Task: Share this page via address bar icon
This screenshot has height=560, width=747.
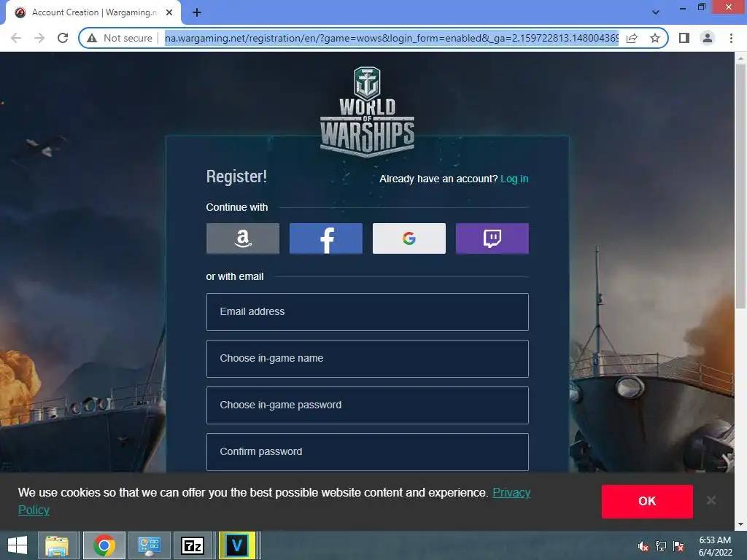Action: tap(632, 38)
